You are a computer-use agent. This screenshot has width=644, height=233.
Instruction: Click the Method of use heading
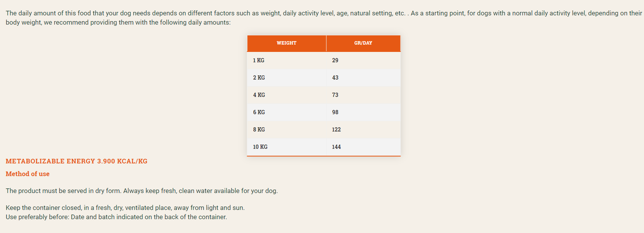[28, 174]
